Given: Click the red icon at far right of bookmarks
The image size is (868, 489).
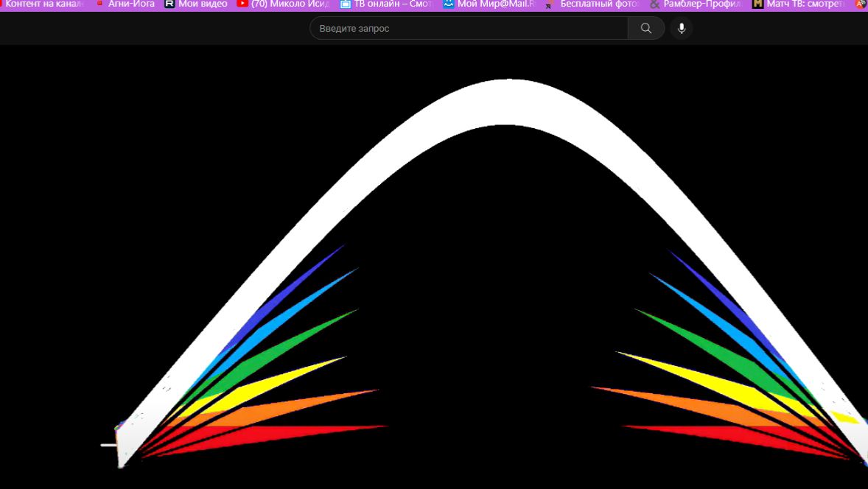Looking at the screenshot, I should pyautogui.click(x=861, y=4).
